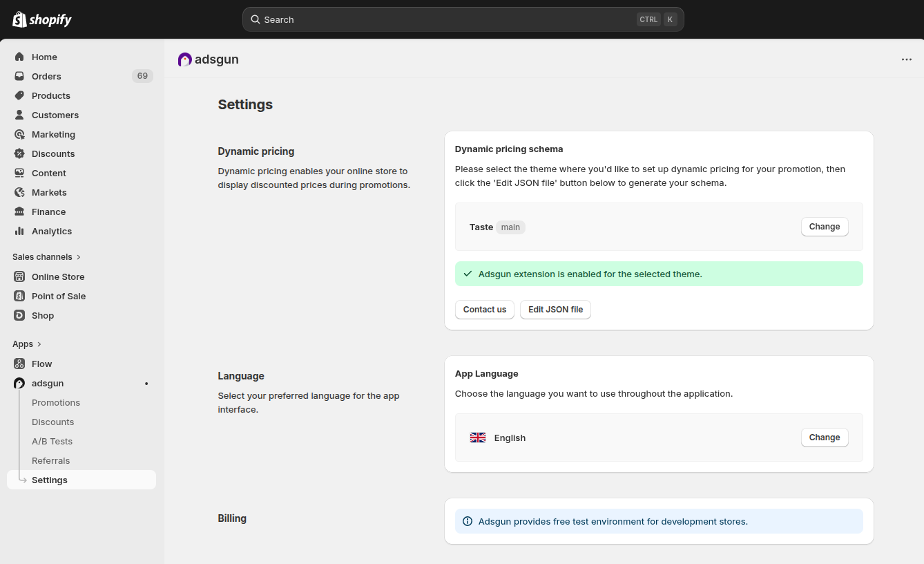Click the Point of Sale icon
Screen dimensions: 924x564
19,296
